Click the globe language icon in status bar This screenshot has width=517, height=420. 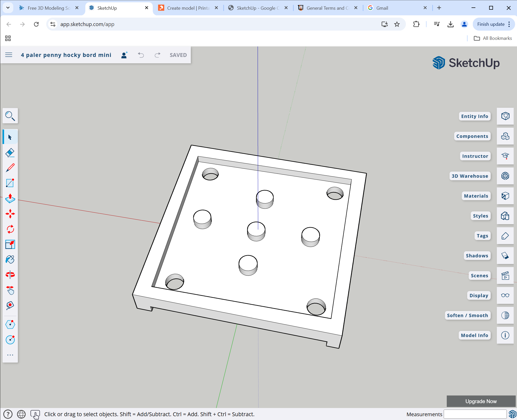[x=21, y=414]
